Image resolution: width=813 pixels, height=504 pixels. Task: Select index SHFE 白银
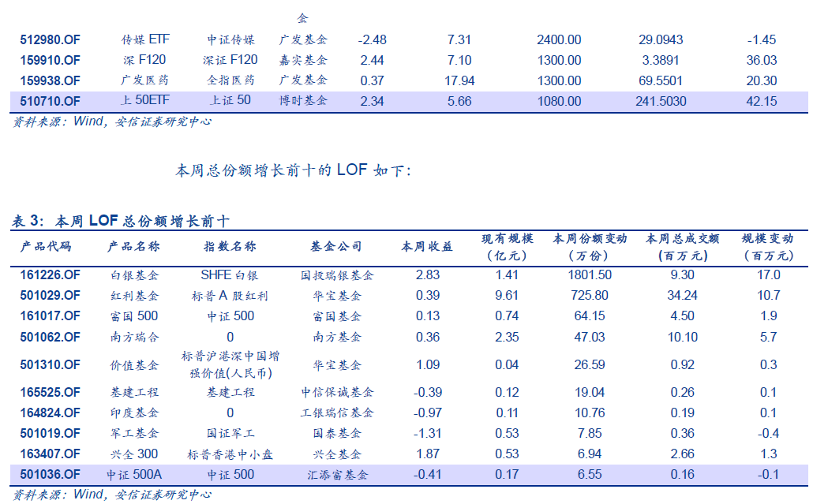(230, 275)
